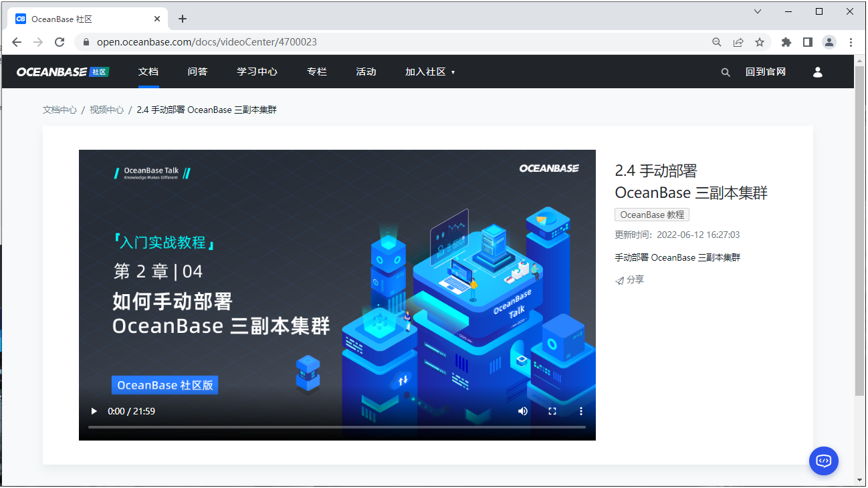Click the description 手动部署 OceanBase 三副本集群
The width and height of the screenshot is (868, 488).
pyautogui.click(x=677, y=257)
